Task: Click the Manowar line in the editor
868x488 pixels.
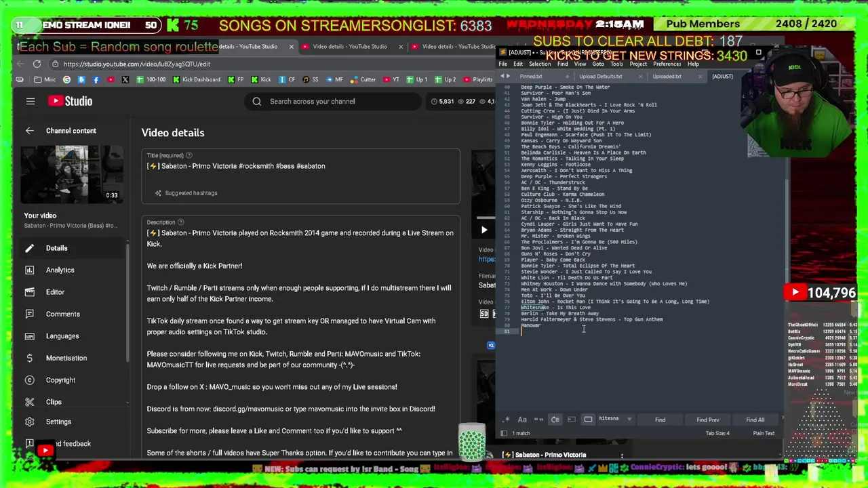Action: click(x=531, y=325)
